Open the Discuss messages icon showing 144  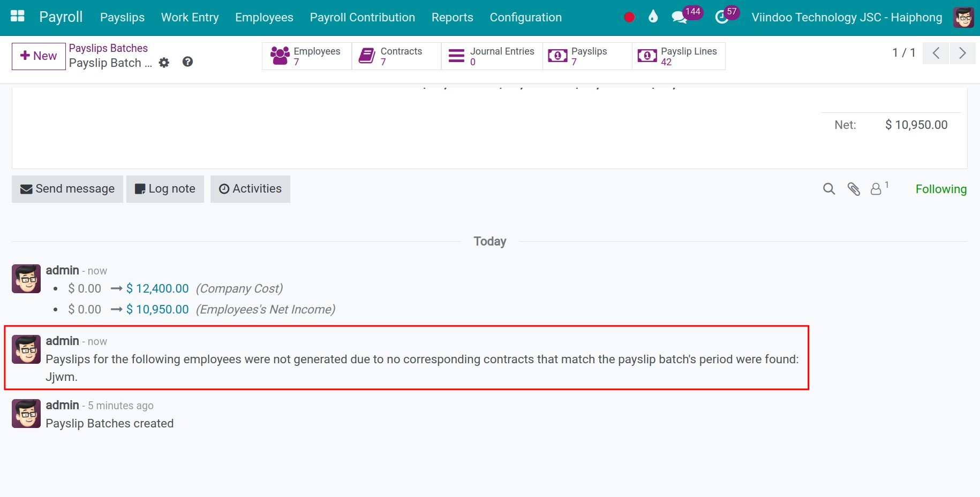pyautogui.click(x=679, y=16)
